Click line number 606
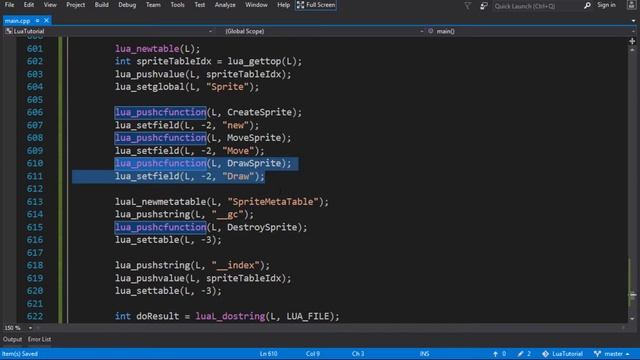The image size is (640, 360). coord(35,112)
